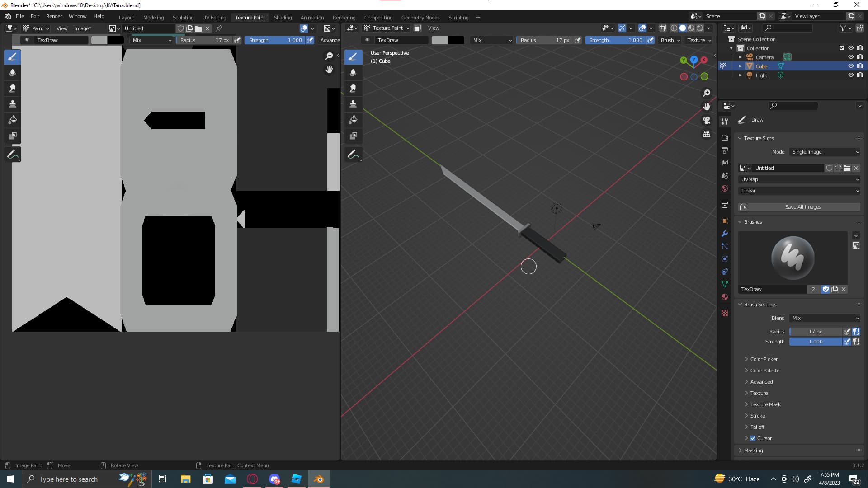Image resolution: width=868 pixels, height=488 pixels.
Task: Open the Material properties tab
Action: [725, 297]
